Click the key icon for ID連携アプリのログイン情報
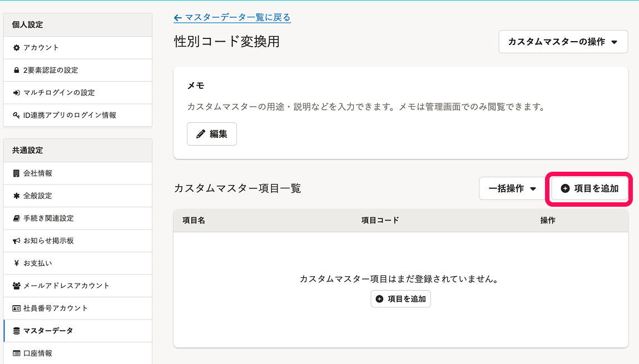 click(17, 116)
